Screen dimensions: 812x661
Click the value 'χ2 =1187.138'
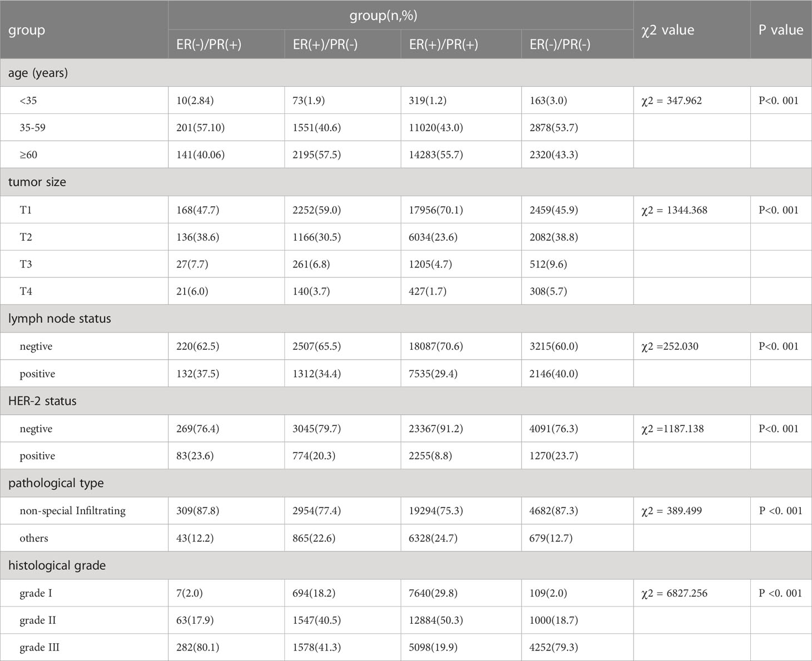672,429
